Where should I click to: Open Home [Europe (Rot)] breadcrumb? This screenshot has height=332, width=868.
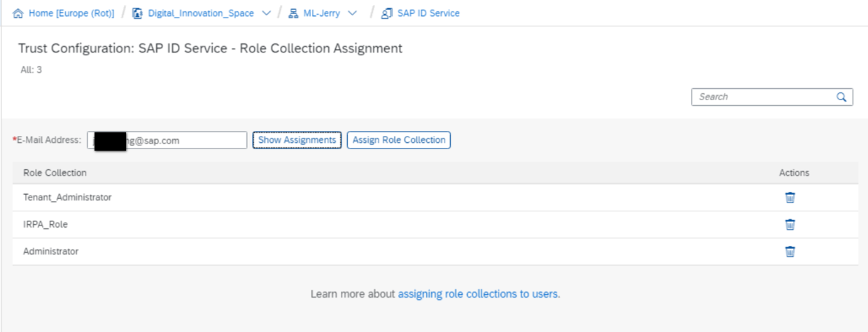71,13
